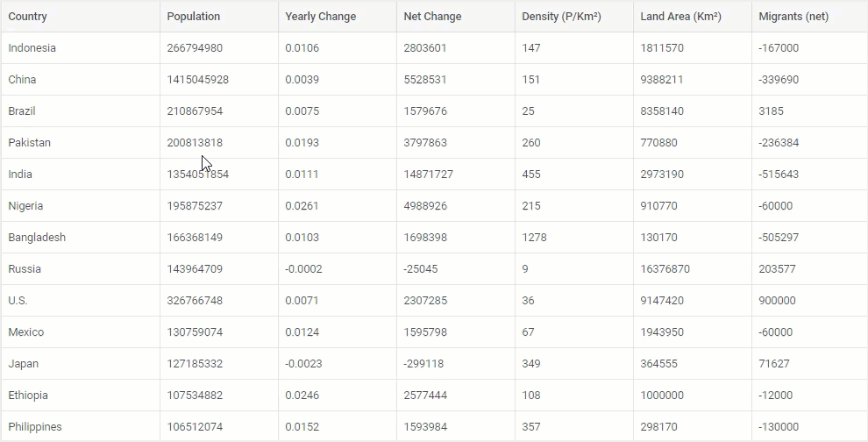Select the Indonesia country cell
Screen dimensions: 868x442
pos(81,48)
